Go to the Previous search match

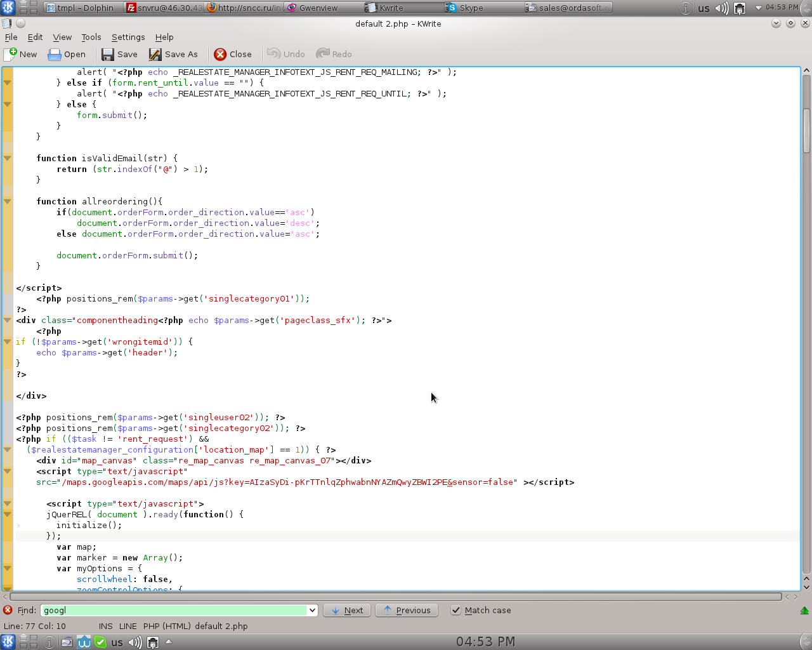click(407, 610)
